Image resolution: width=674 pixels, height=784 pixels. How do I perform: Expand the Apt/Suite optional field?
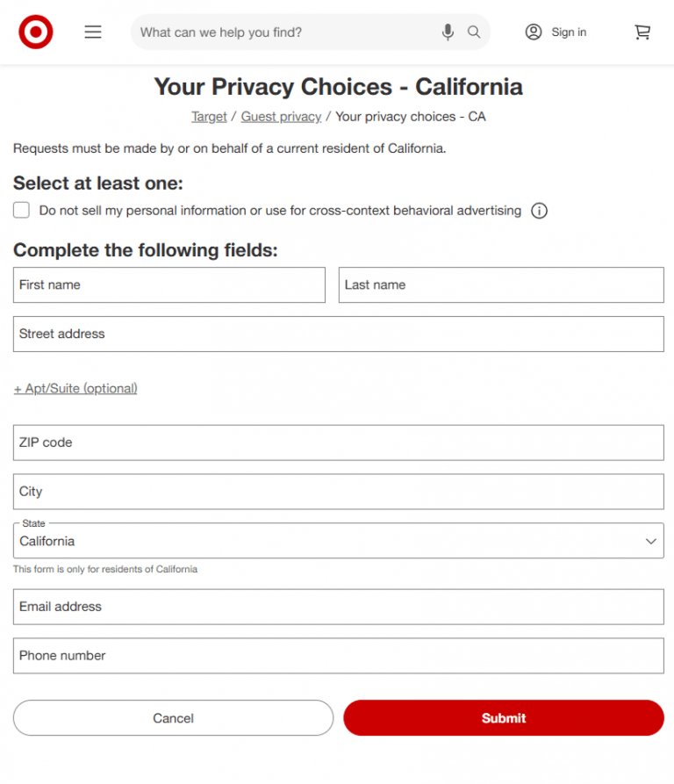coord(75,388)
